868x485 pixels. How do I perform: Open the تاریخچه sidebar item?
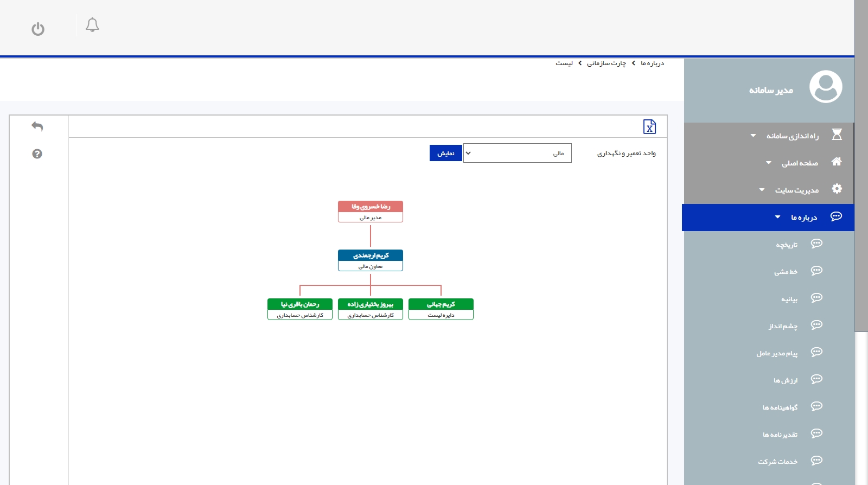point(786,245)
